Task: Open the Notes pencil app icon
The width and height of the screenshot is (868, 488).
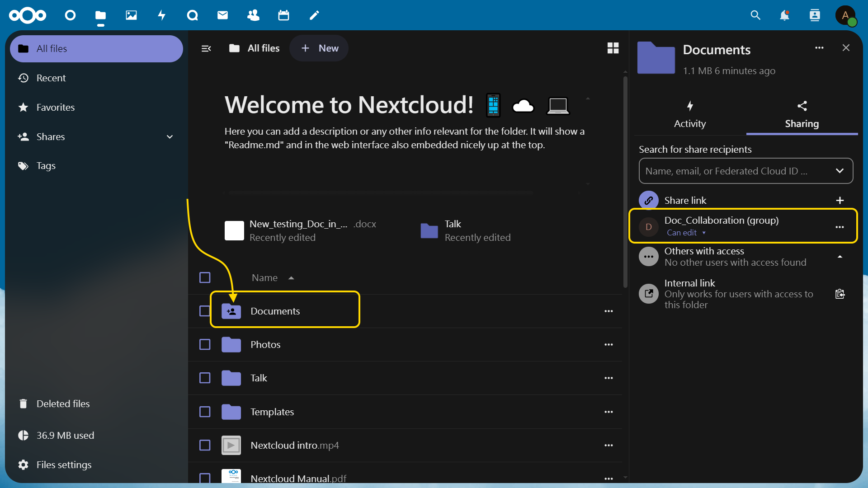Action: tap(314, 15)
